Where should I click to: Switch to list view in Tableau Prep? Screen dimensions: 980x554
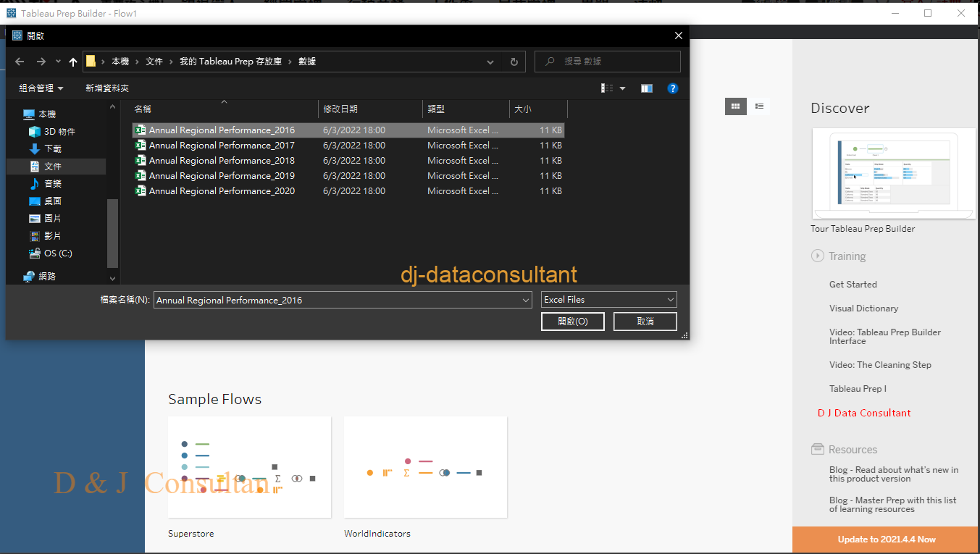(x=759, y=106)
